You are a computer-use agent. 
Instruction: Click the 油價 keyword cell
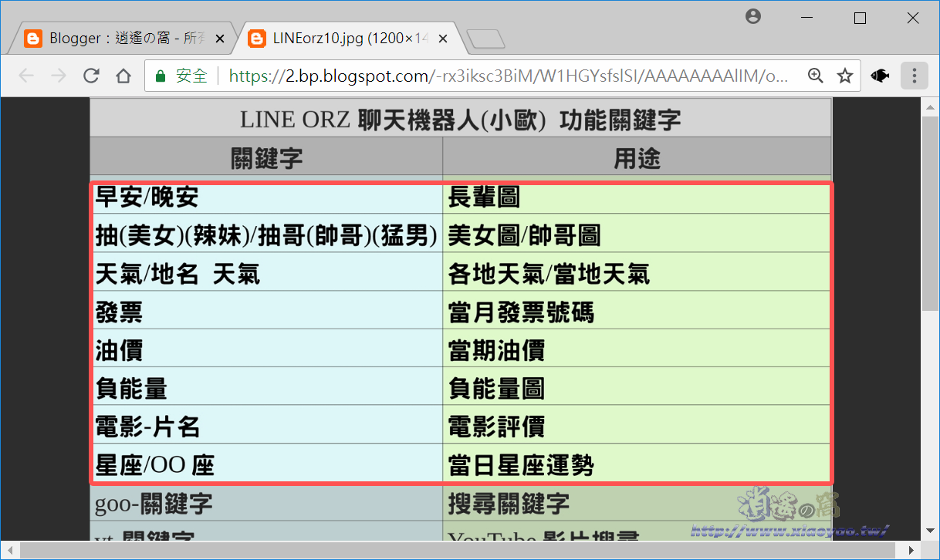pyautogui.click(x=267, y=349)
